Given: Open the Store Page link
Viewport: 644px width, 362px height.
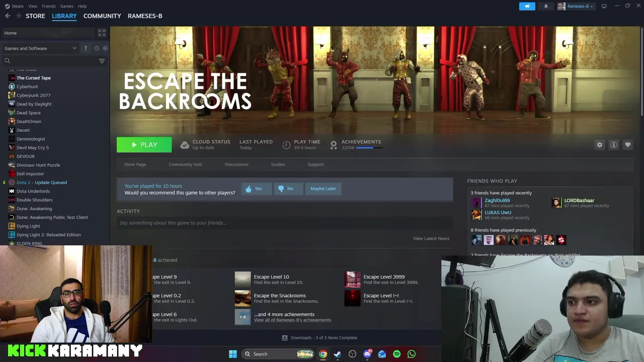Looking at the screenshot, I should [135, 164].
